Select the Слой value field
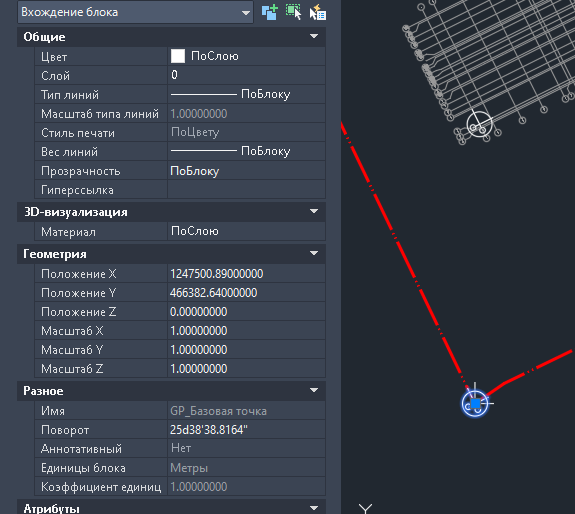Screen dimensions: 575x514 tap(246, 75)
